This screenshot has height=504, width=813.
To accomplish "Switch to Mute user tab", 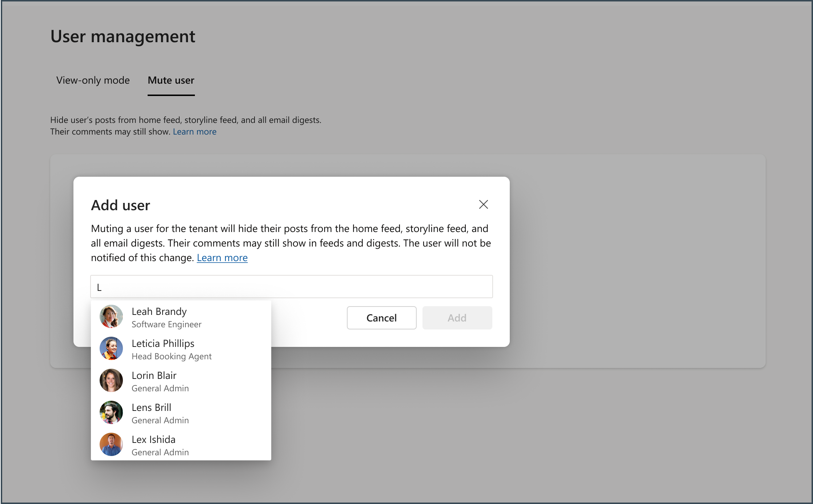I will 171,81.
